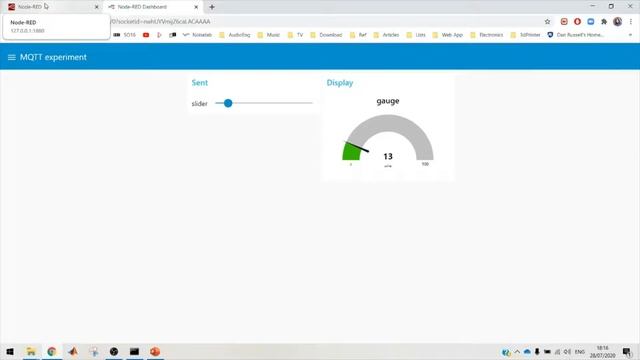
Task: Open the Articles bookmarks folder
Action: (386, 35)
